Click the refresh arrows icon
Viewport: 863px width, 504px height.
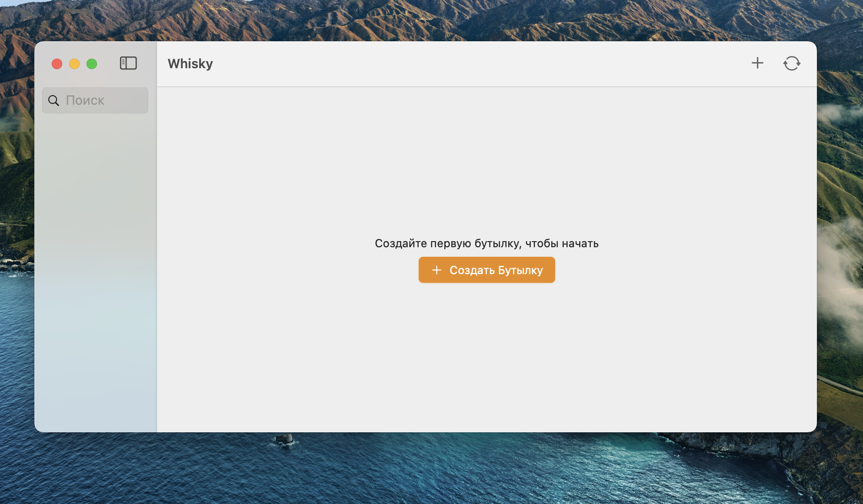[792, 63]
